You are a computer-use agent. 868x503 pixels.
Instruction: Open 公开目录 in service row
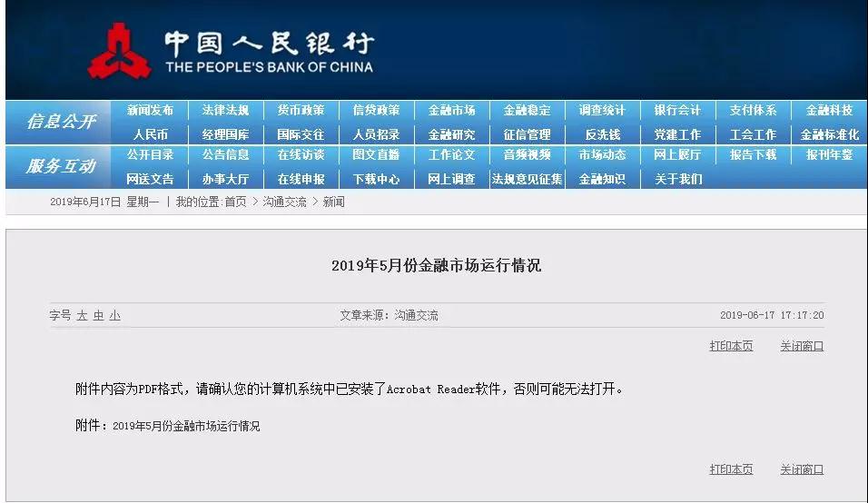150,154
